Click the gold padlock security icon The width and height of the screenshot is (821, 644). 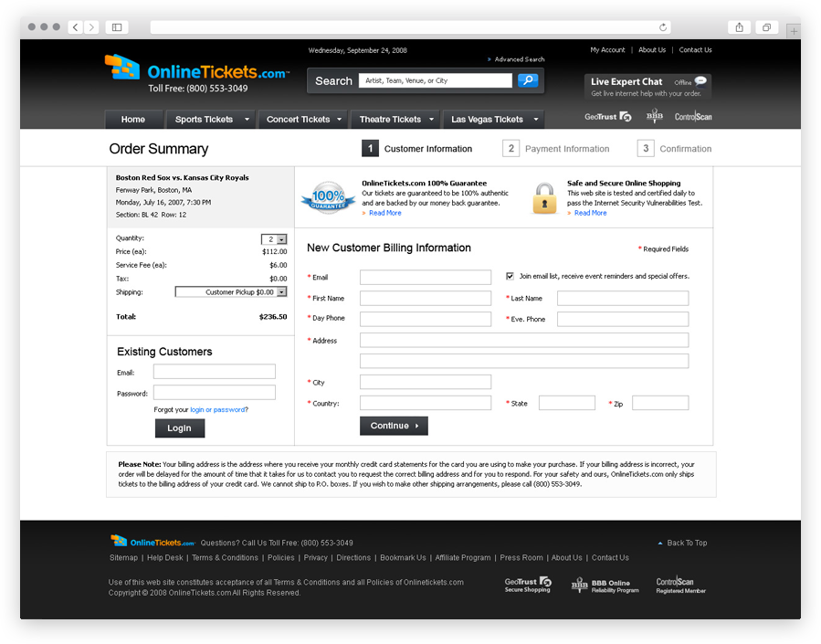point(544,198)
